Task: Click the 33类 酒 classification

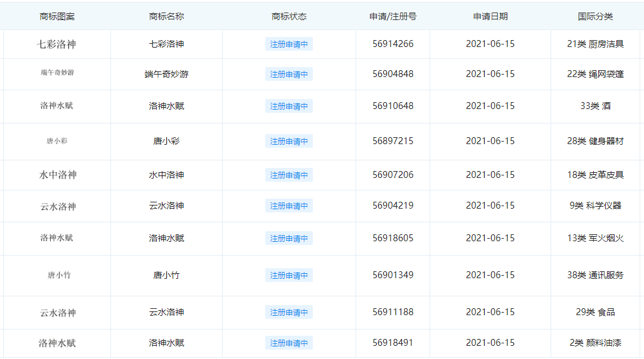Action: 595,106
